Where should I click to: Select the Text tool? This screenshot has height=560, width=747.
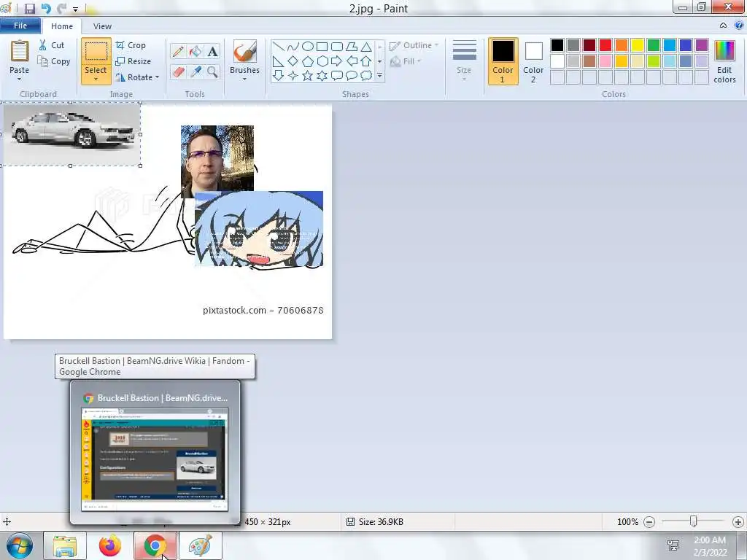[x=212, y=52]
